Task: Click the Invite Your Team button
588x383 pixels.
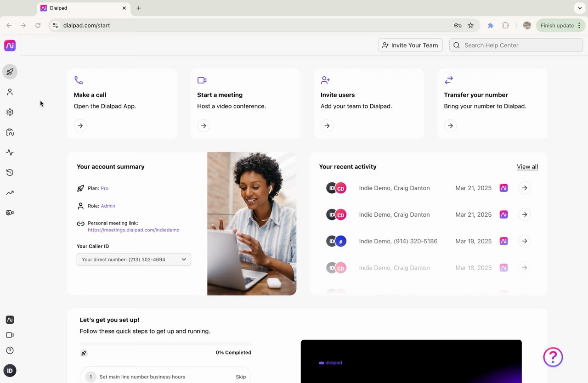Action: 410,45
